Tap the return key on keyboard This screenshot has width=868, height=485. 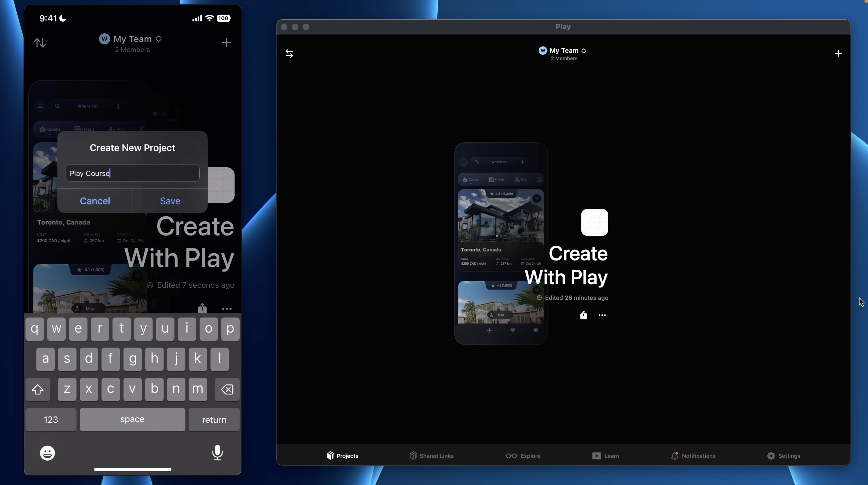click(x=214, y=420)
